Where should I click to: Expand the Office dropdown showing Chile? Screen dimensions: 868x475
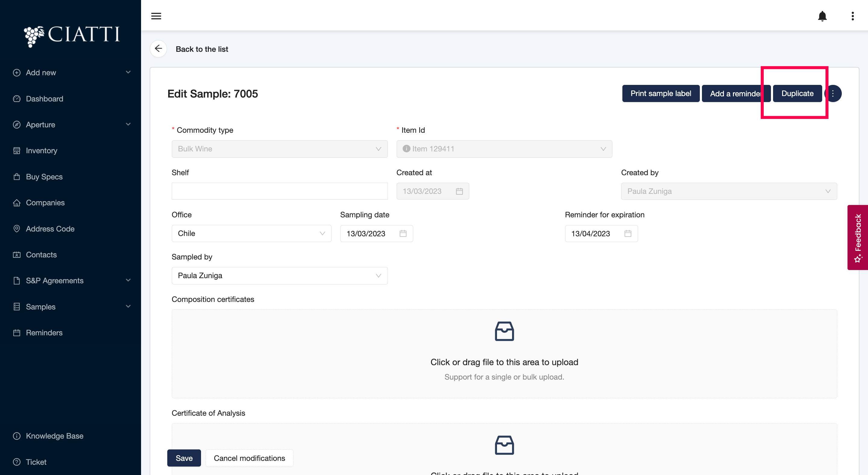251,233
